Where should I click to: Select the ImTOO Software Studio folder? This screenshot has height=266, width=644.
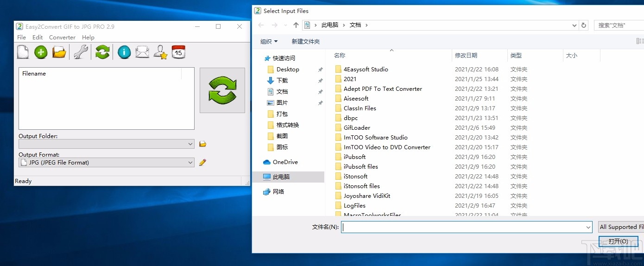(376, 138)
